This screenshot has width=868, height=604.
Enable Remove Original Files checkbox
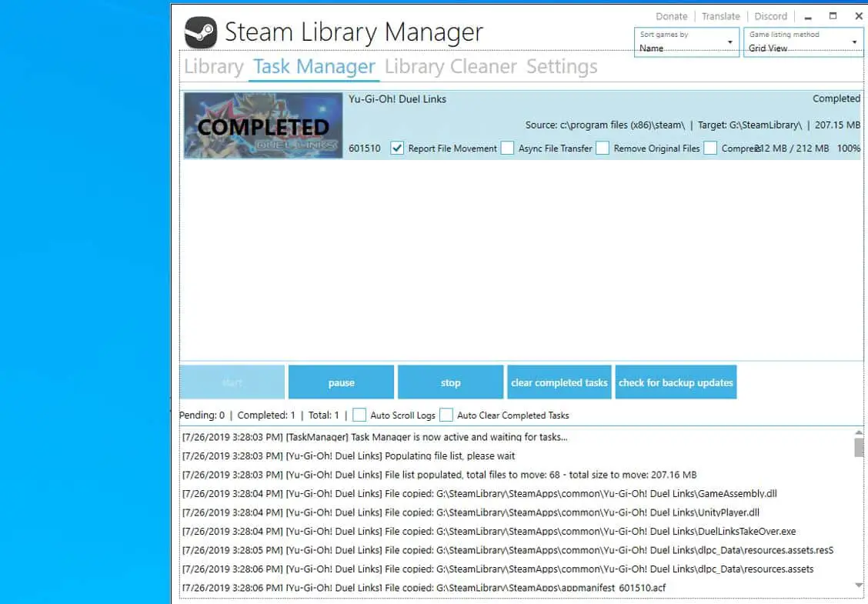click(x=603, y=148)
